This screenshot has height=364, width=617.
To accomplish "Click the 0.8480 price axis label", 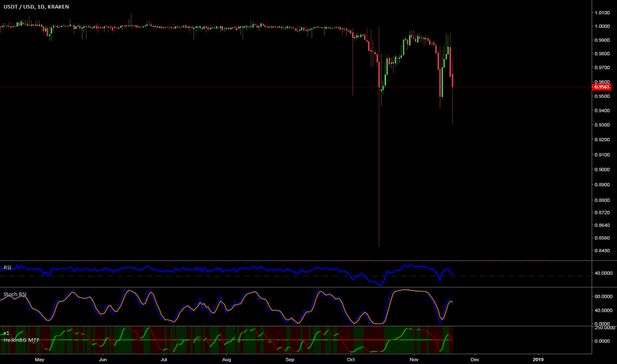I will point(602,250).
